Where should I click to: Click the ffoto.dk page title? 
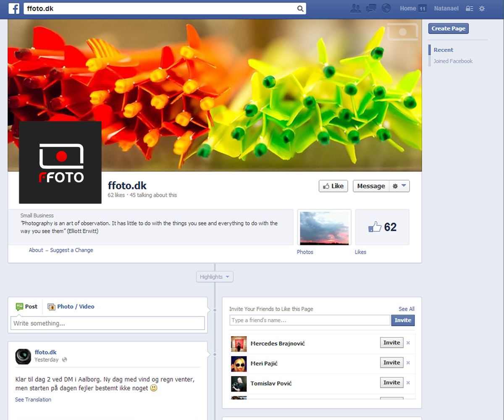(x=127, y=186)
